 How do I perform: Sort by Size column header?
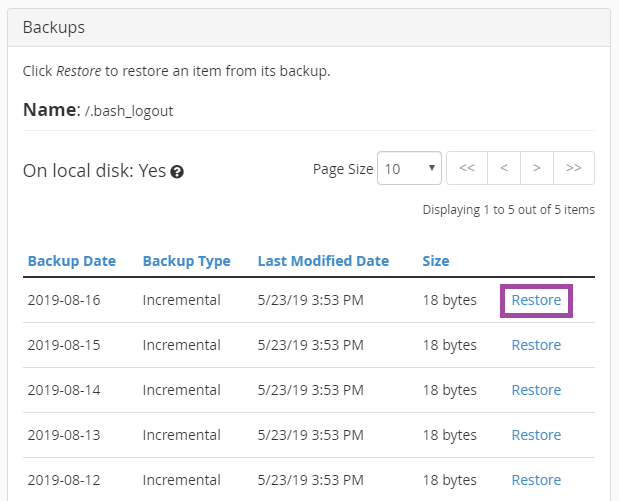pos(435,261)
